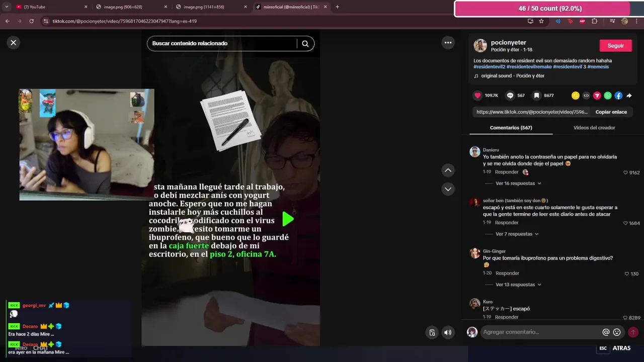Open the three-dot more options menu
The height and width of the screenshot is (362, 644).
448,43
